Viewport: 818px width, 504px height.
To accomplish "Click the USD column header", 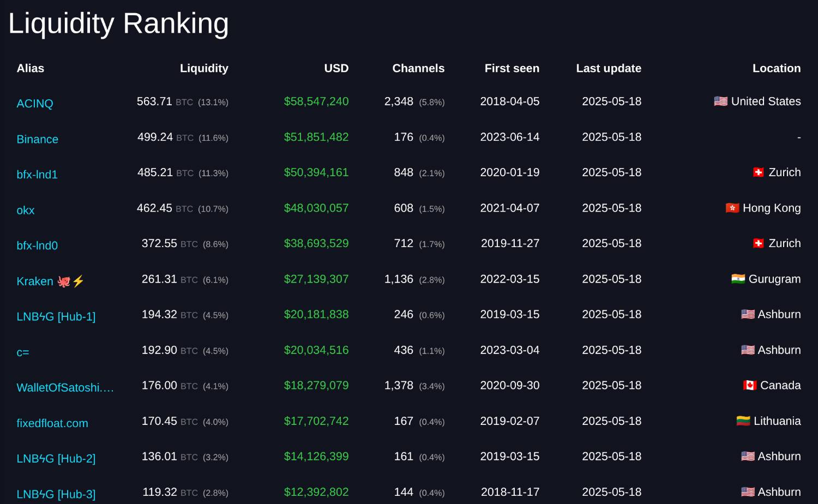I will [x=336, y=68].
